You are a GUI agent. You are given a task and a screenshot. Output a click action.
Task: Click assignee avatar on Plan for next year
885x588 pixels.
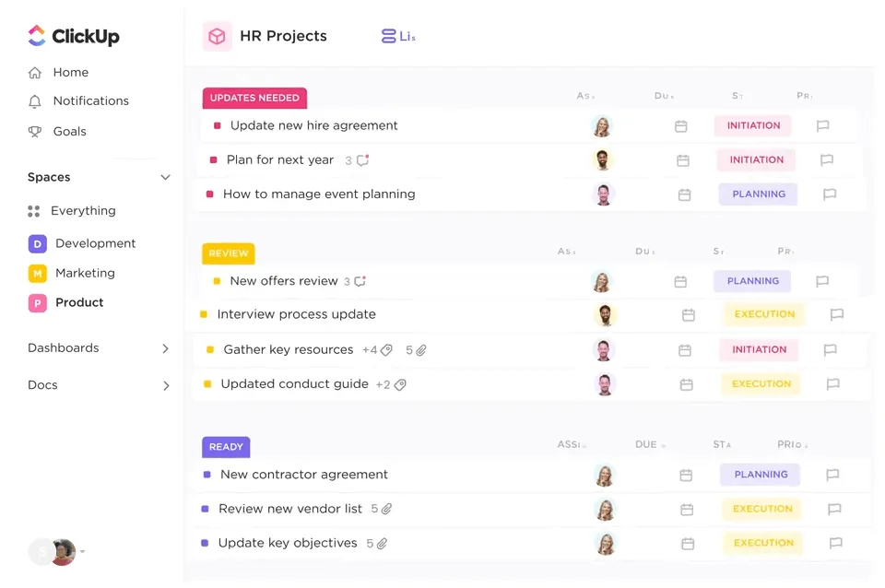(x=603, y=160)
